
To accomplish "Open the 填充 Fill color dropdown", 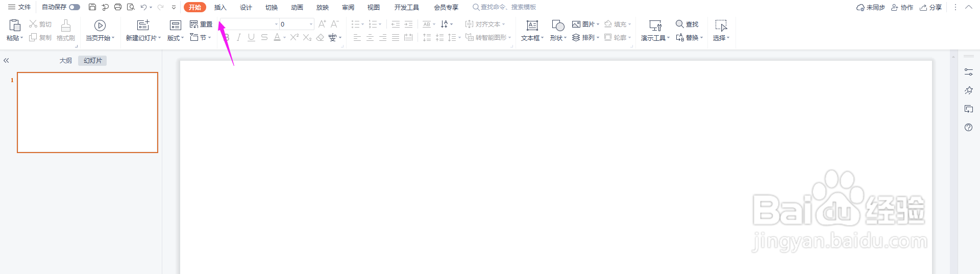I will coord(618,24).
